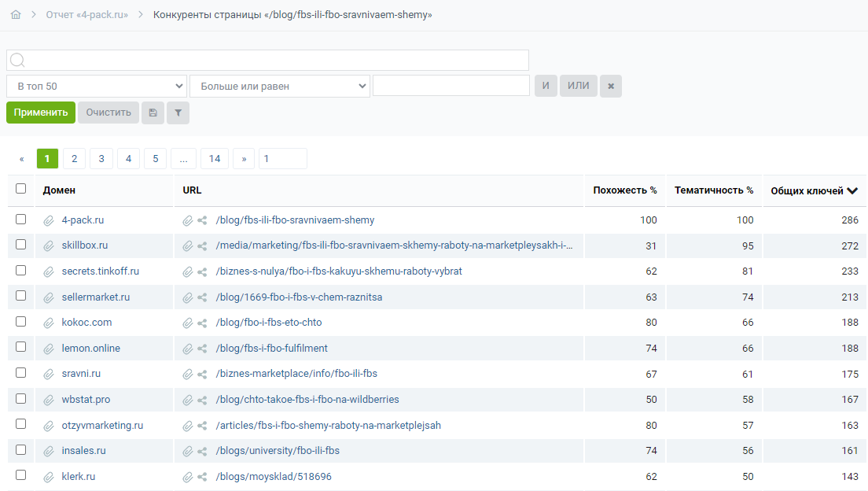Go to page 5 in pagination
Screen dimensions: 868x491
tap(156, 158)
